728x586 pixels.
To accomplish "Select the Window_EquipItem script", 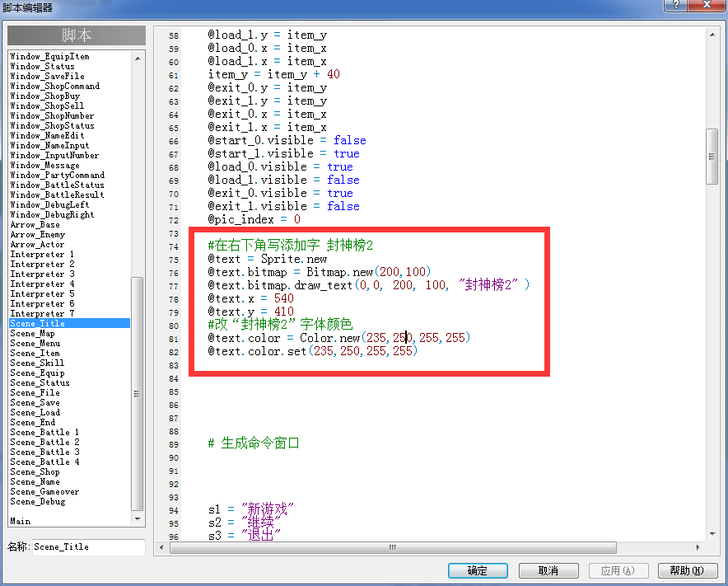I will (x=70, y=56).
